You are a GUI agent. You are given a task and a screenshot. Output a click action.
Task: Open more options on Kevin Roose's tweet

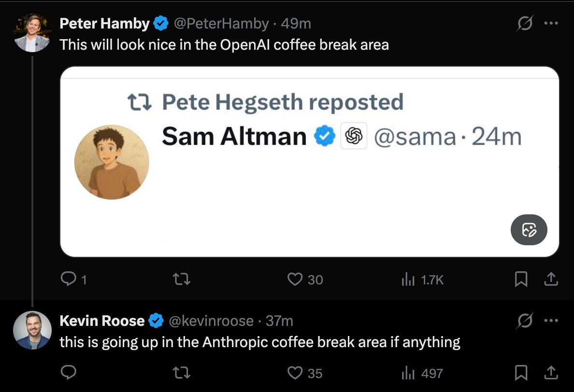coord(551,321)
